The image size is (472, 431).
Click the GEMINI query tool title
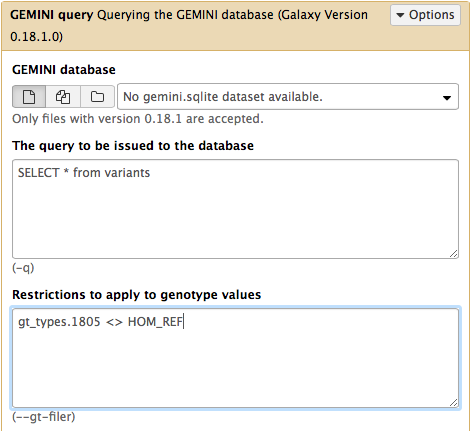(52, 15)
